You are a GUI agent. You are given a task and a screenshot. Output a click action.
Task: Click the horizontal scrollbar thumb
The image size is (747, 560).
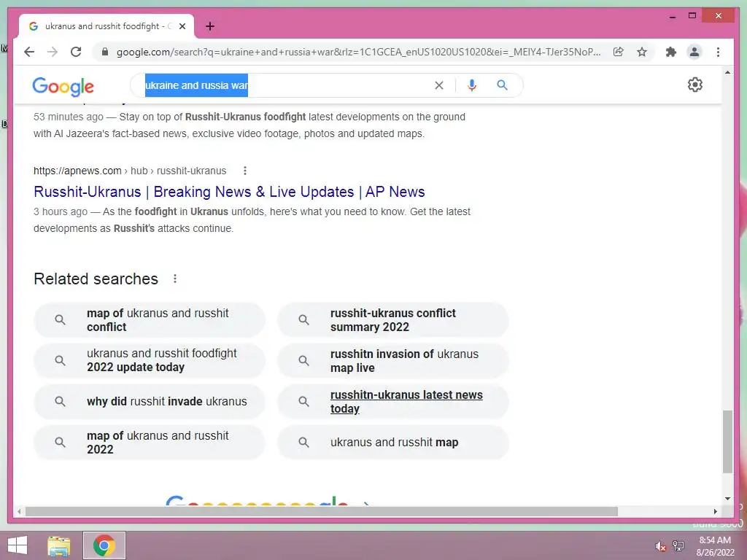(322, 511)
